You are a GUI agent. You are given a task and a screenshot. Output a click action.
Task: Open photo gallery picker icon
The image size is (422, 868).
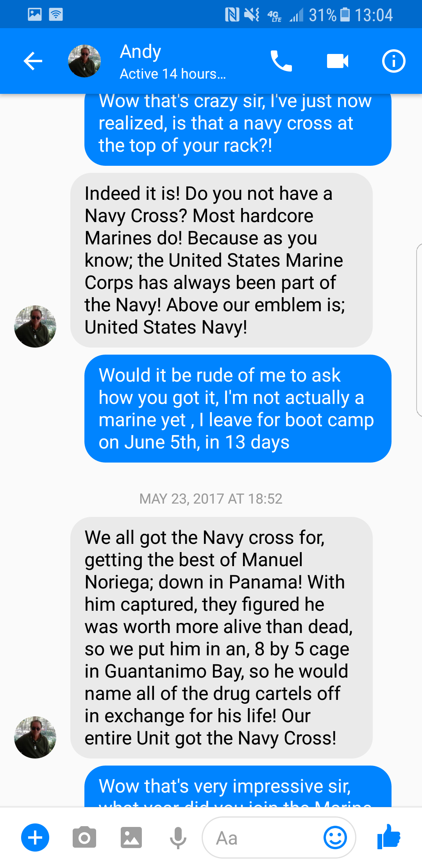(x=131, y=838)
